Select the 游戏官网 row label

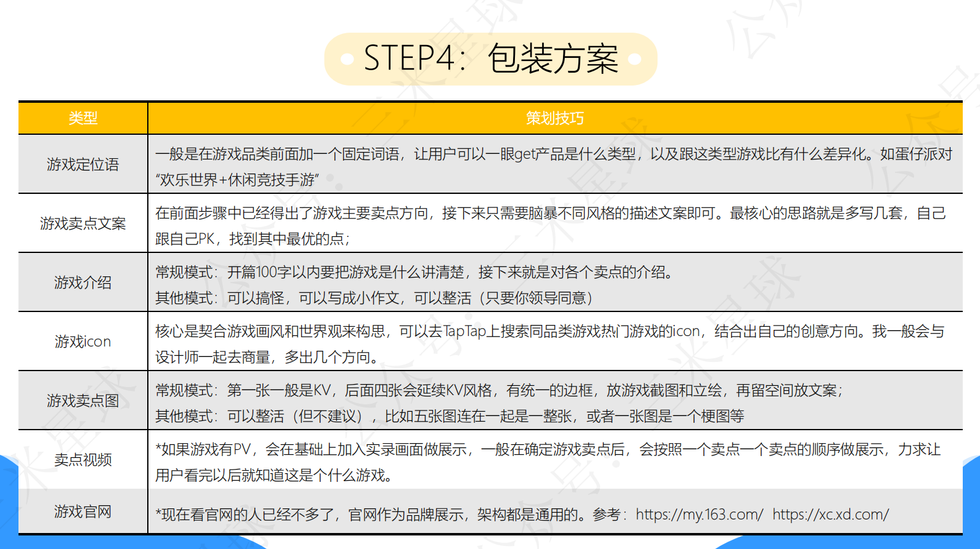83,511
